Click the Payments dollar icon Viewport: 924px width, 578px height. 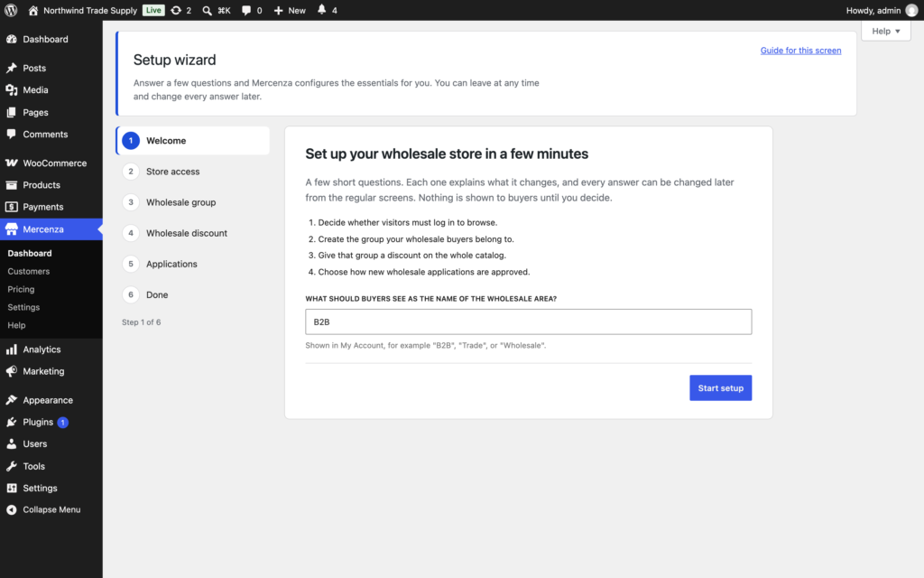coord(11,207)
